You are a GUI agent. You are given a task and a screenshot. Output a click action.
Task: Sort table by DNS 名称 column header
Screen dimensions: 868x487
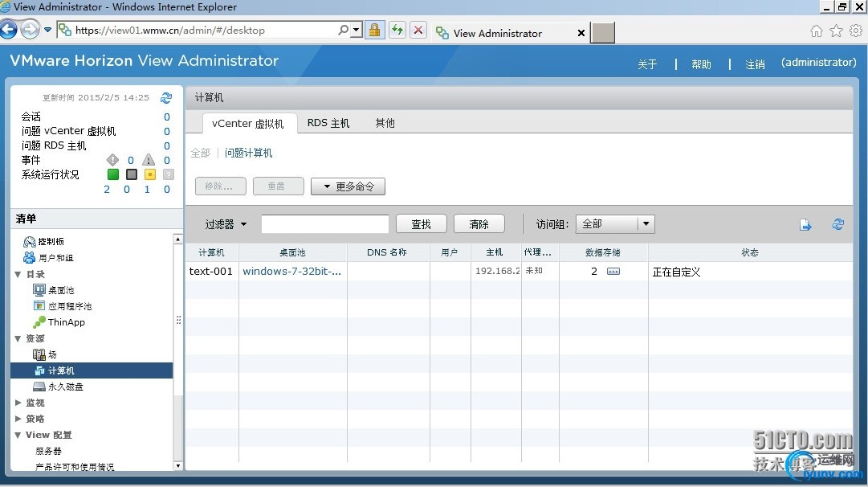tap(388, 252)
